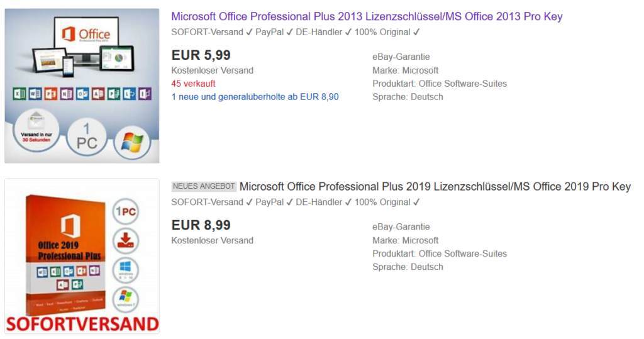Click the red SOFORTVERSAND banner text

(82, 325)
